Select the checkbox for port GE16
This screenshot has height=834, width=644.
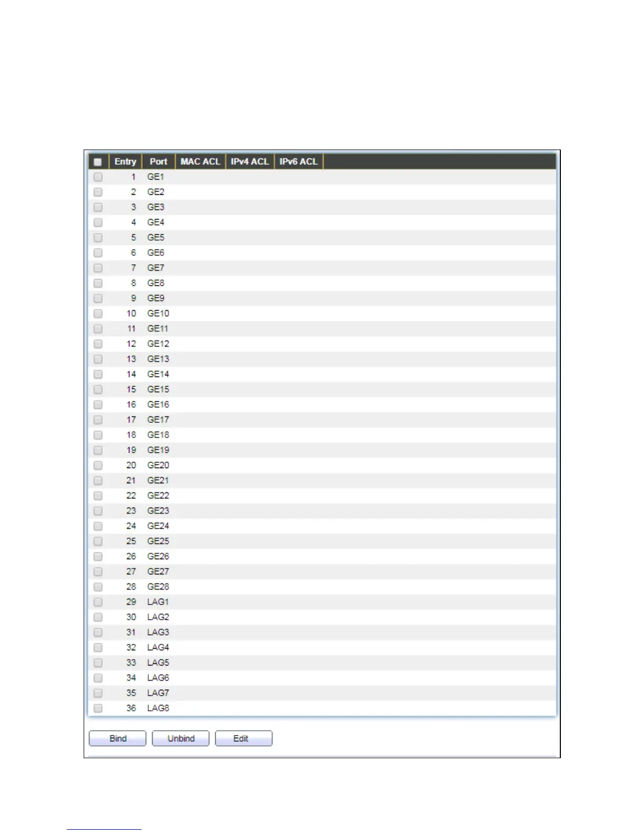[98, 404]
